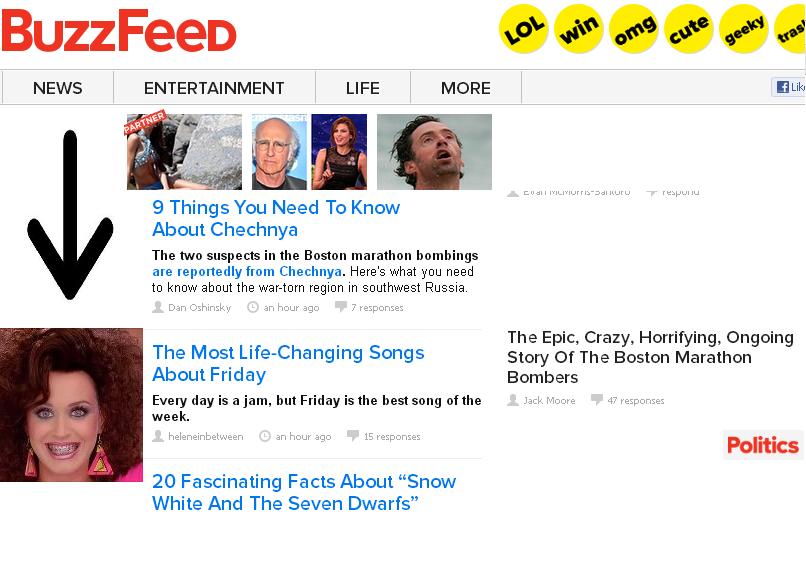The image size is (806, 563).
Task: Click the yellow LOL badge
Action: [523, 29]
